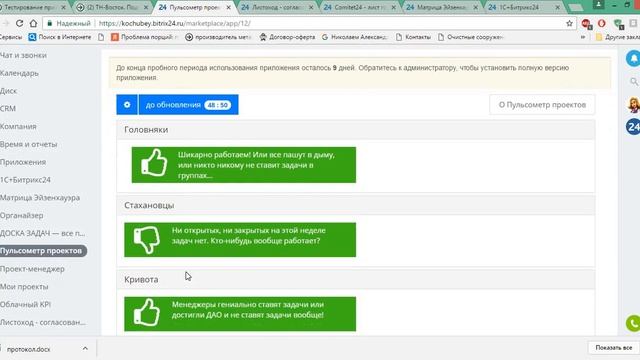
Task: Switch to '1С+Битрикс24' browser tab
Action: pyautogui.click(x=524, y=7)
